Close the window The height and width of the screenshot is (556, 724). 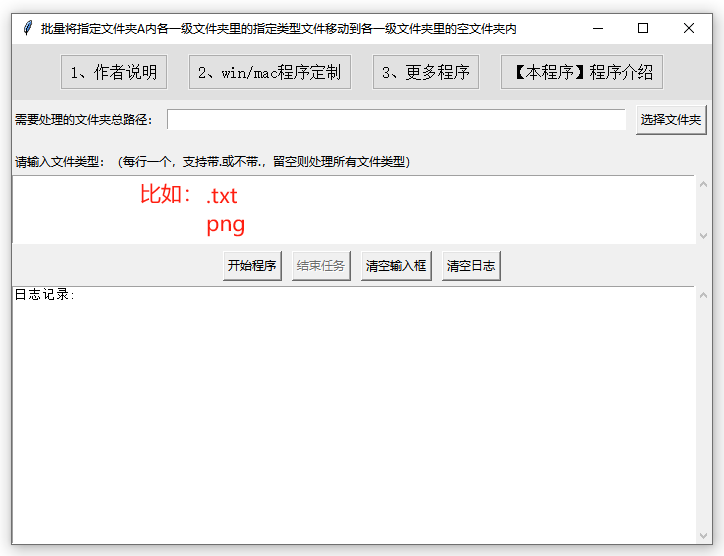tap(688, 28)
